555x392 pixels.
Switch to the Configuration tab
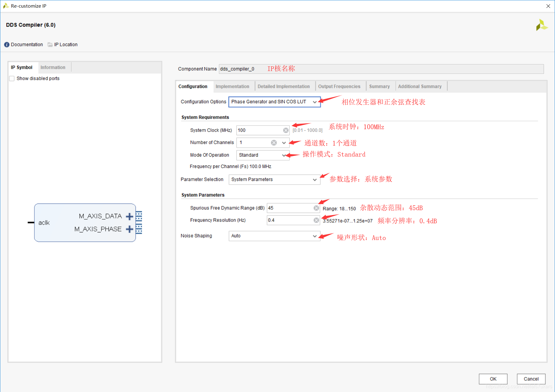tap(193, 87)
